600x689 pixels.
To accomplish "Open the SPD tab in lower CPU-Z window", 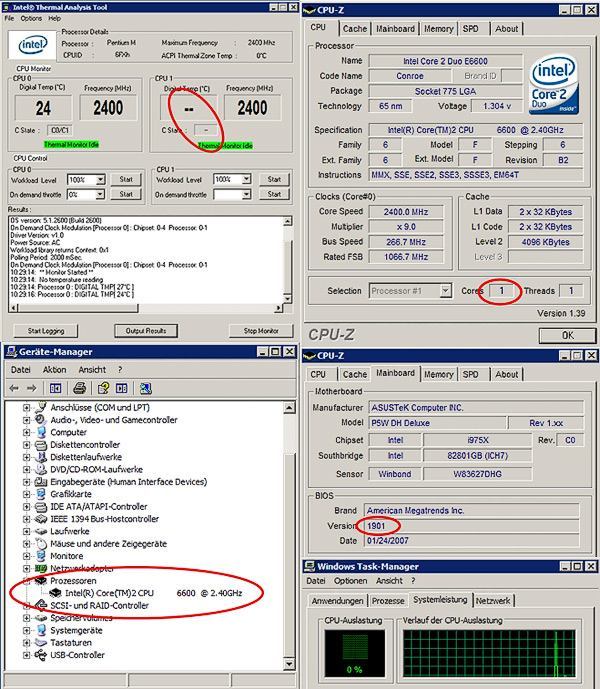I will pyautogui.click(x=470, y=374).
